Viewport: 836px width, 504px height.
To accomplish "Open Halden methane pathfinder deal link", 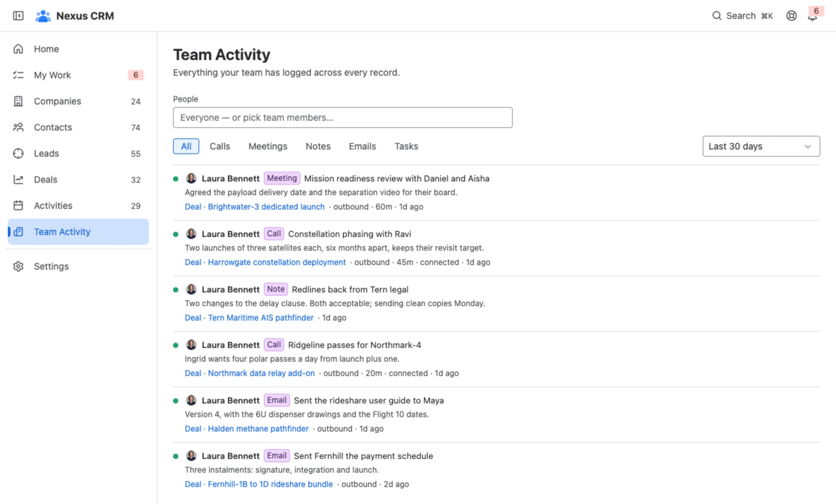I will [247, 428].
